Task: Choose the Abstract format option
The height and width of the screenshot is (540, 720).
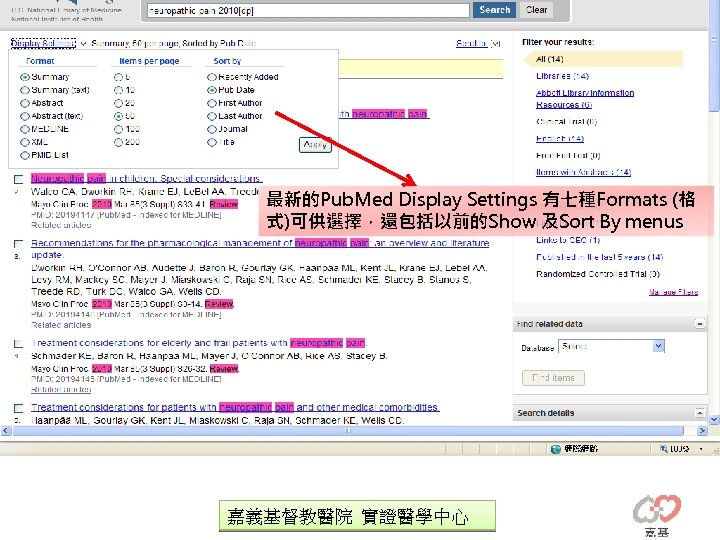Action: 25,103
